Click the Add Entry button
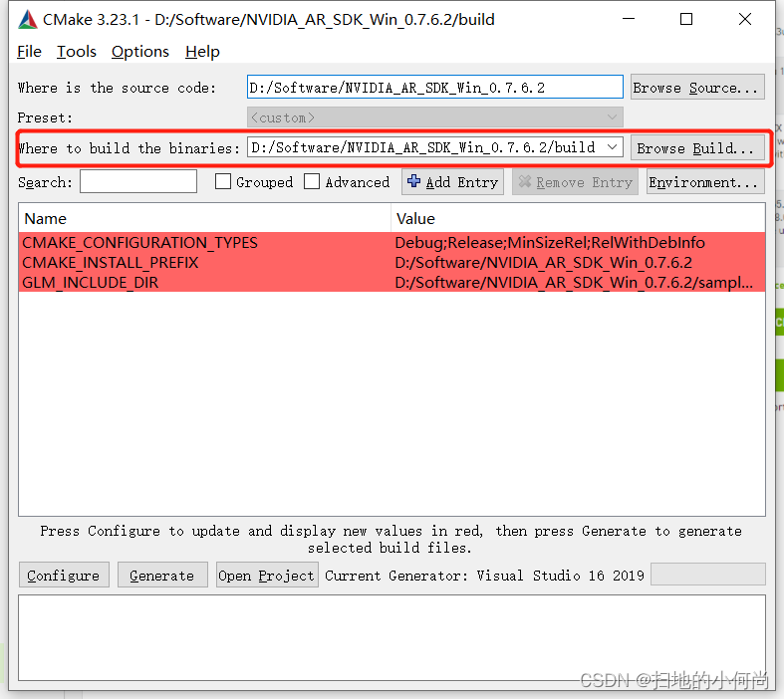This screenshot has width=784, height=699. (452, 182)
